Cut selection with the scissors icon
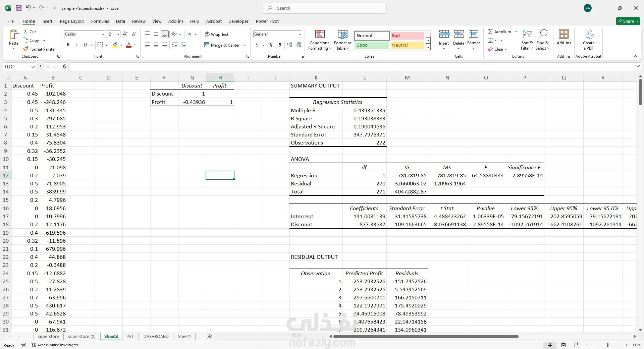Screen dimensions: 644x349 point(26,32)
